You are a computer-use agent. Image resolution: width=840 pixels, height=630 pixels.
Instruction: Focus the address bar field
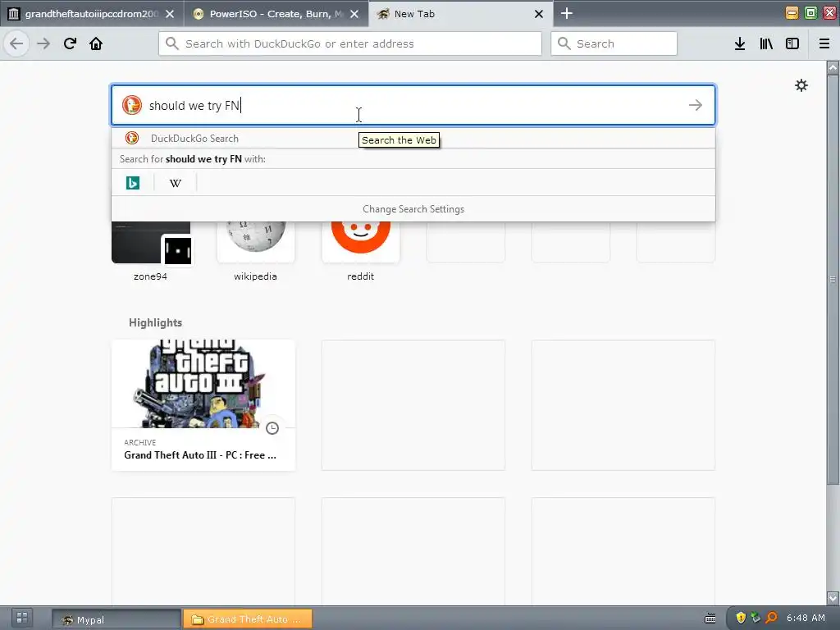click(349, 43)
